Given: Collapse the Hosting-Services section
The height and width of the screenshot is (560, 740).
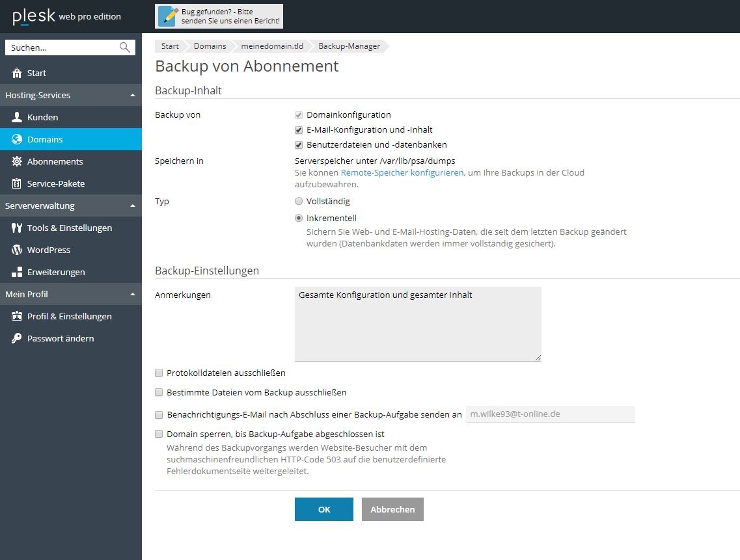Looking at the screenshot, I should click(x=133, y=96).
